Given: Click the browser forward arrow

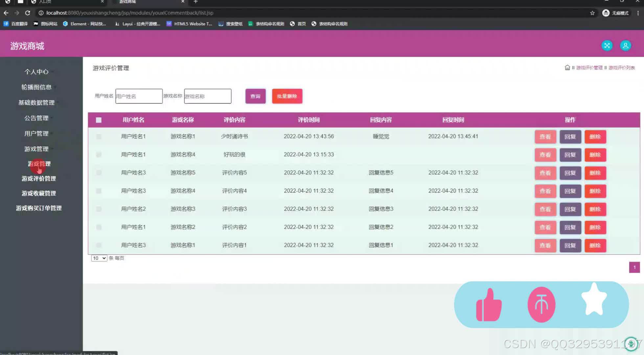Looking at the screenshot, I should coord(17,13).
